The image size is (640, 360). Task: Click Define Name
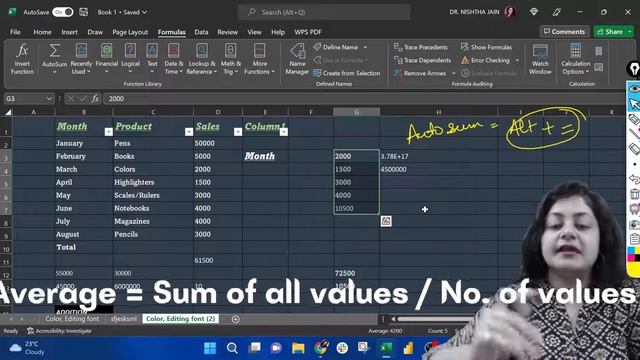(x=336, y=47)
